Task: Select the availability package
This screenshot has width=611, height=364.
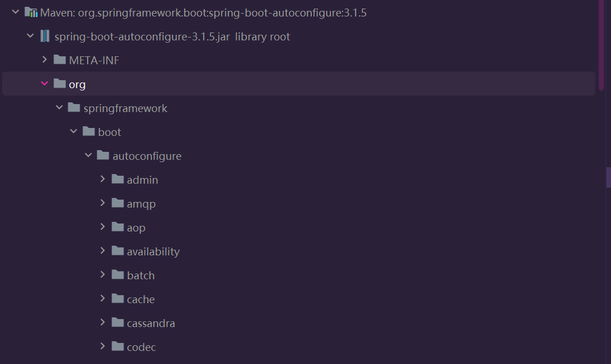Action: pyautogui.click(x=153, y=252)
